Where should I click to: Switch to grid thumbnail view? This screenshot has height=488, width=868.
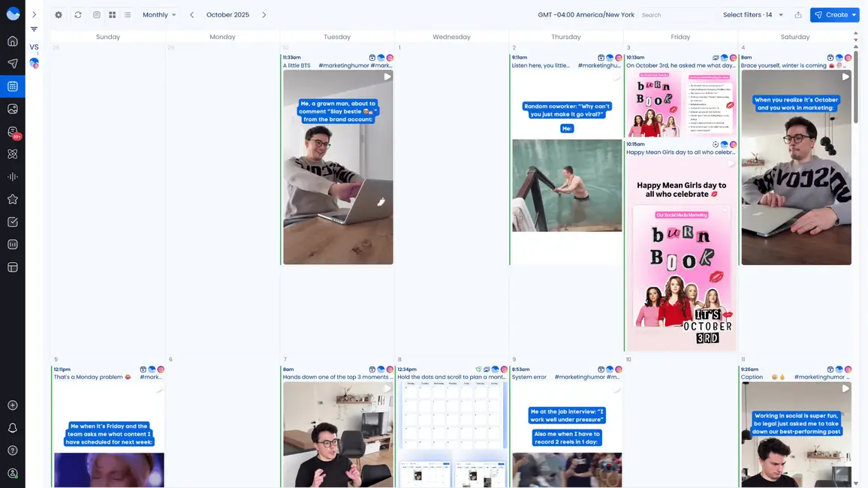pos(112,15)
